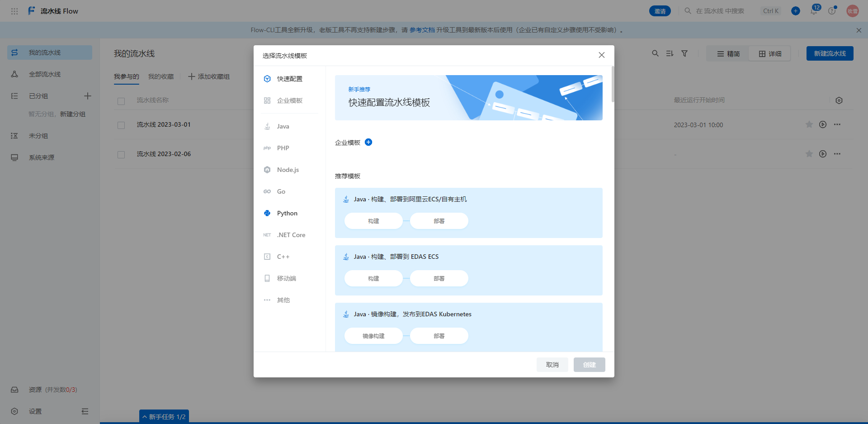868x424 pixels.
Task: Check the checkbox for 流水线 2023-02-06
Action: 121,154
